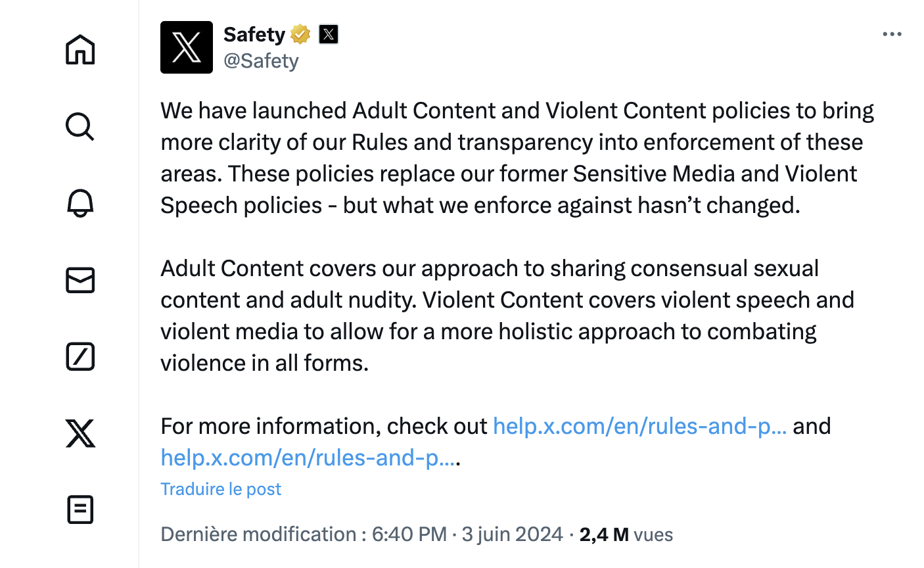
Task: Click the 2,4 M vues count
Action: tap(626, 534)
